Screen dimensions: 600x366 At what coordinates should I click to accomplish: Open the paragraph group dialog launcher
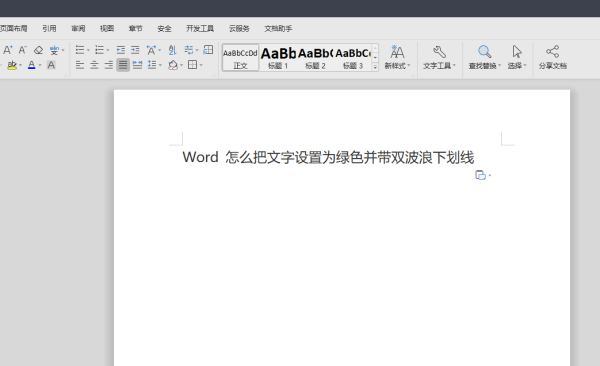(x=214, y=75)
